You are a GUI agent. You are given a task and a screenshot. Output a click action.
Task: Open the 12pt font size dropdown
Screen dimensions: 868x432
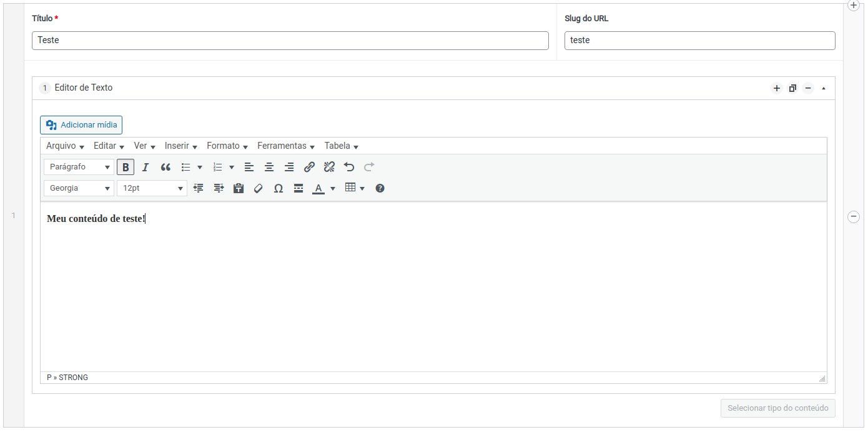152,188
